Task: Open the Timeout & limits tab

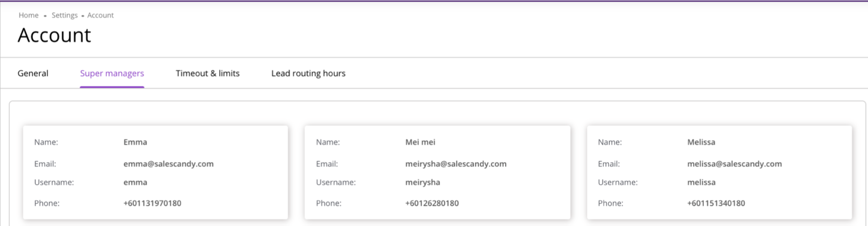Action: tap(207, 73)
